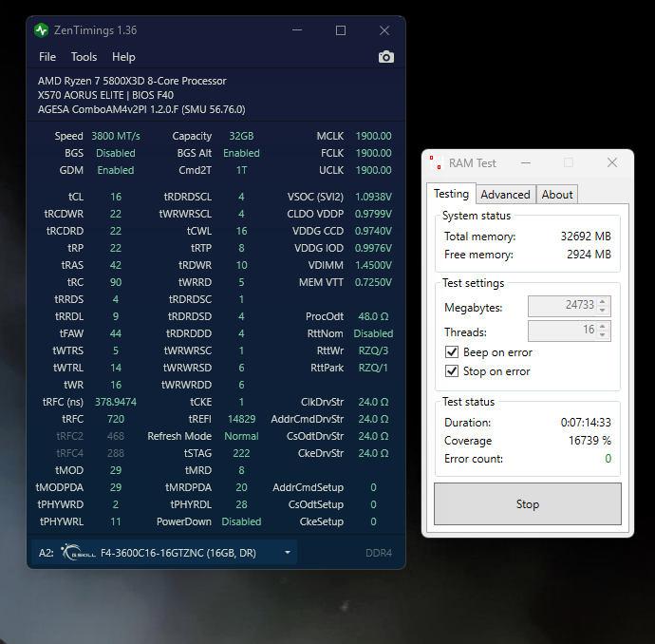Increase Threads with the up stepper arrow
The width and height of the screenshot is (655, 644).
(603, 326)
